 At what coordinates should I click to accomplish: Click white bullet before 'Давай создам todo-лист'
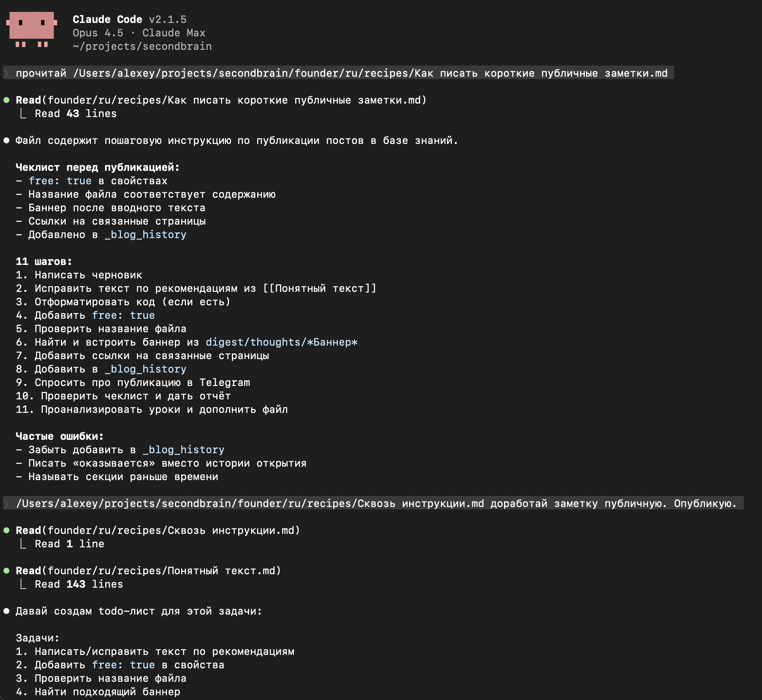pyautogui.click(x=6, y=611)
